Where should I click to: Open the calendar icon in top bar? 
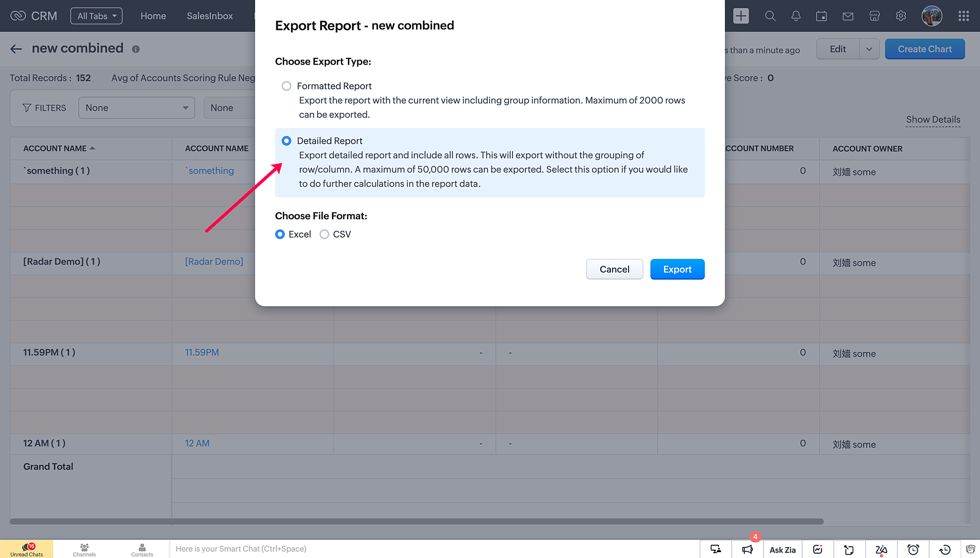[x=822, y=16]
